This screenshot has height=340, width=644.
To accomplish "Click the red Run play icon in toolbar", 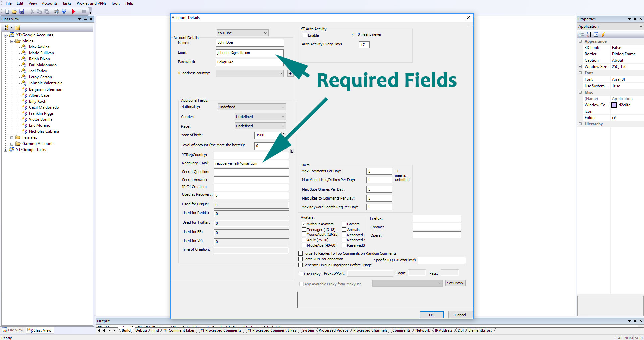I will point(74,12).
